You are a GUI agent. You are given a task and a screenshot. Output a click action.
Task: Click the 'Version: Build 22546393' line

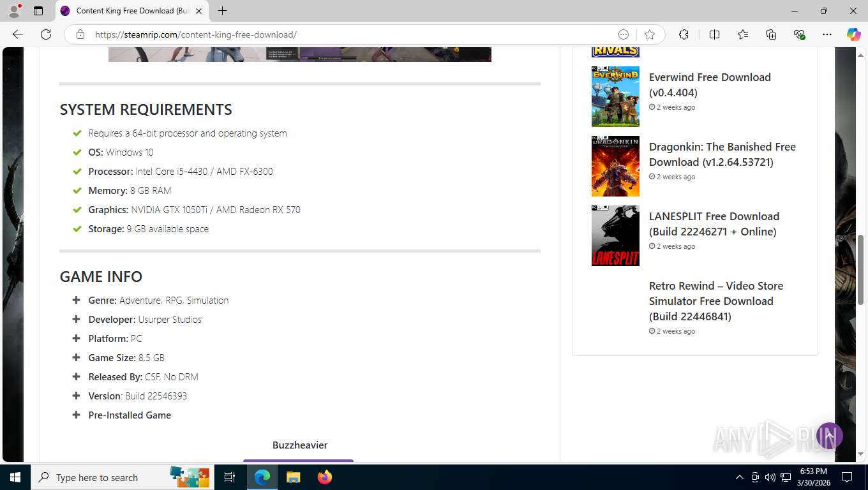pyautogui.click(x=137, y=396)
